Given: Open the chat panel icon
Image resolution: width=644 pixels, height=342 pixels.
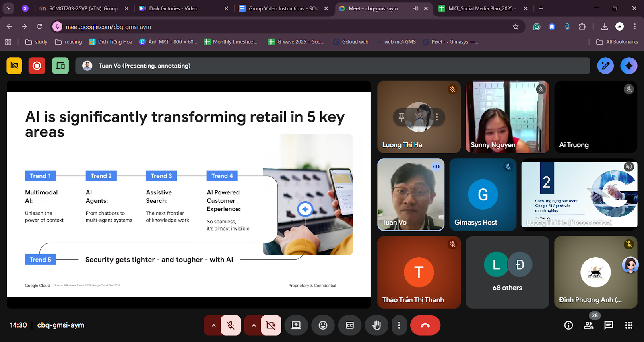Looking at the screenshot, I should (609, 325).
